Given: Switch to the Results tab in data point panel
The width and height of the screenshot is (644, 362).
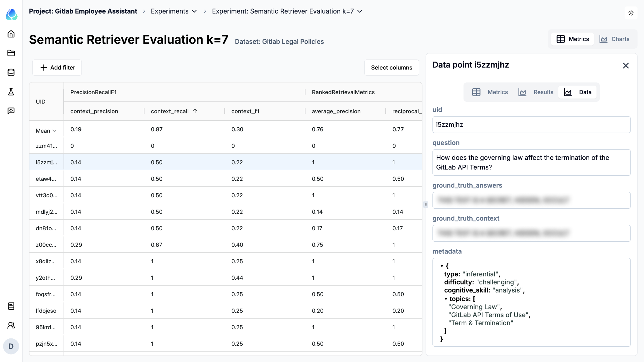Looking at the screenshot, I should (x=536, y=92).
